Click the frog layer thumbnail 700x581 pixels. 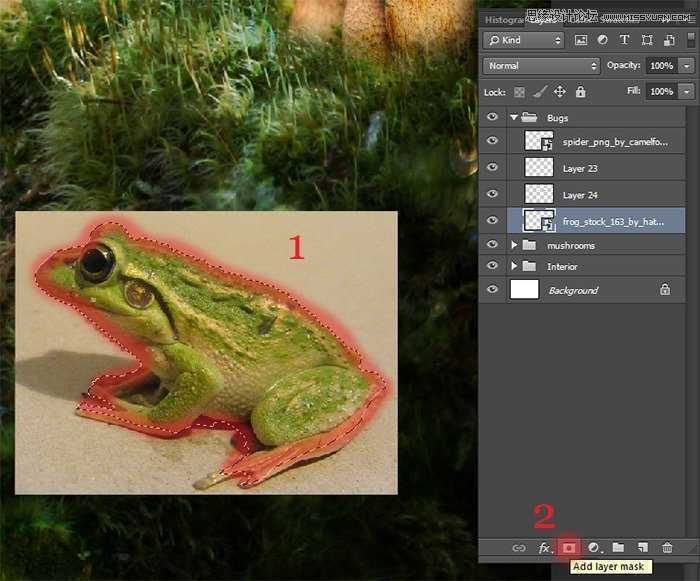click(x=539, y=220)
